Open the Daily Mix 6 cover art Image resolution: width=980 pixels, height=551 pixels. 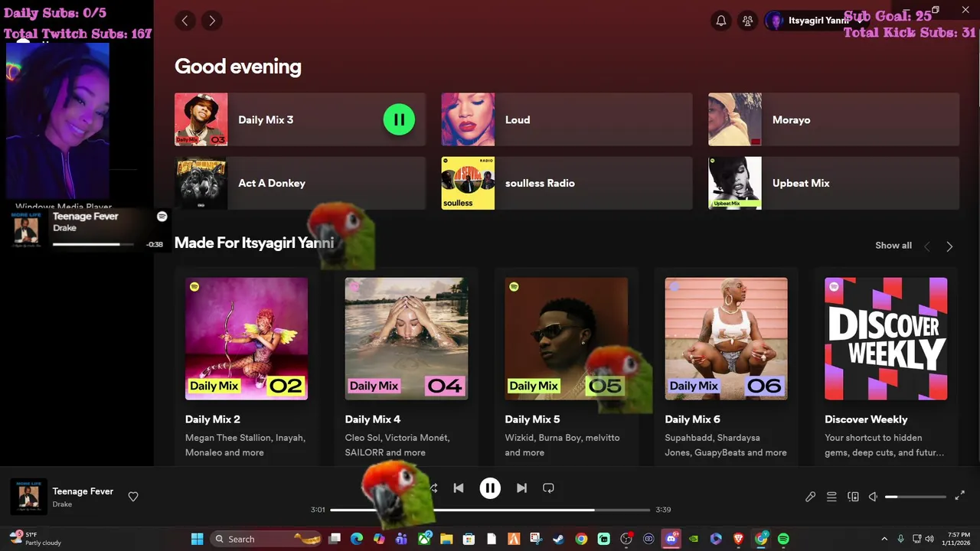point(727,338)
